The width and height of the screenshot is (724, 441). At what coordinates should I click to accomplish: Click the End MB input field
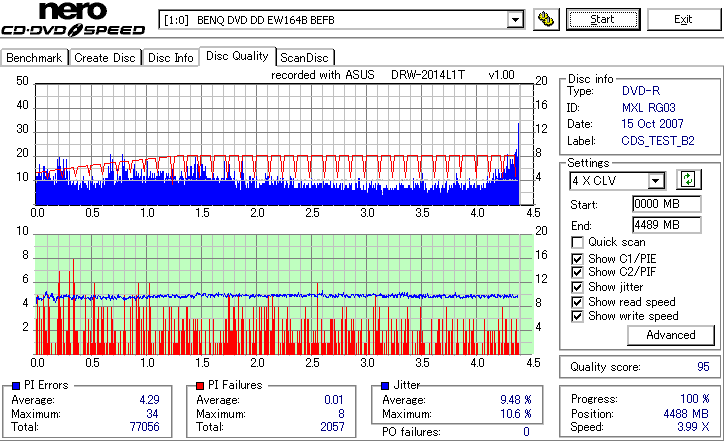coord(666,225)
